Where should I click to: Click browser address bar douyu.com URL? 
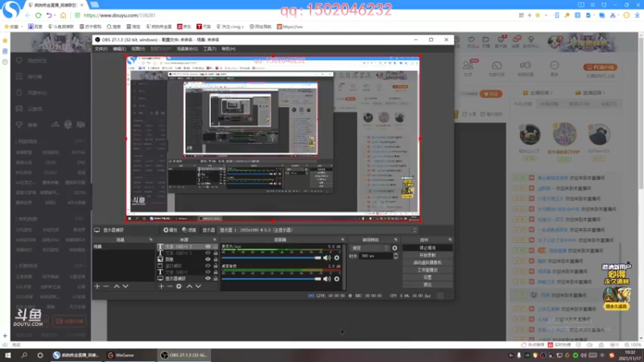click(x=119, y=15)
